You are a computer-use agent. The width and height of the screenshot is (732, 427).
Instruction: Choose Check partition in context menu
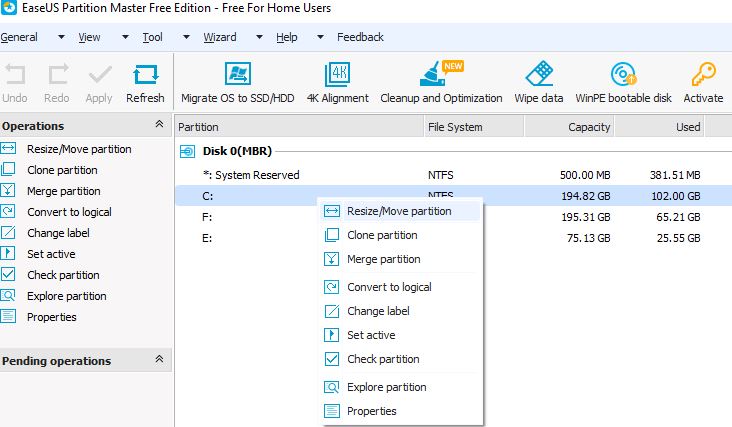tap(400, 359)
